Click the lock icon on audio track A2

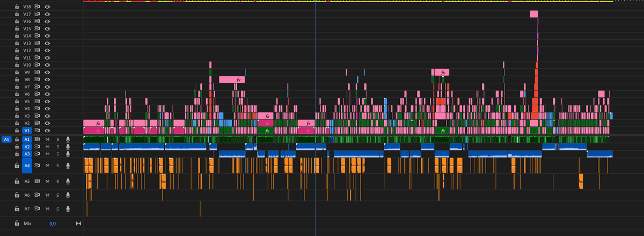pyautogui.click(x=17, y=147)
